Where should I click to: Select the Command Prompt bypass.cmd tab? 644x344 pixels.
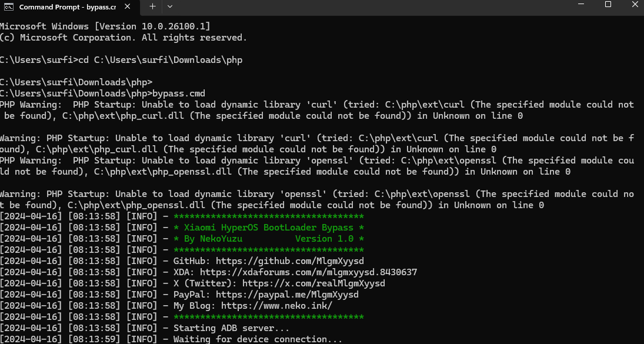pyautogui.click(x=69, y=8)
